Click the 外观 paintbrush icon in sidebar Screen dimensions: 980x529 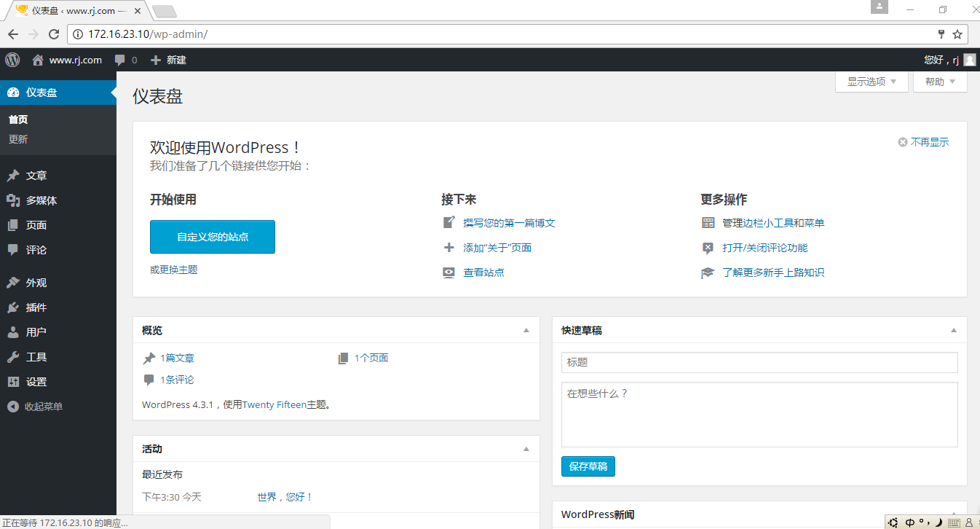click(x=13, y=283)
